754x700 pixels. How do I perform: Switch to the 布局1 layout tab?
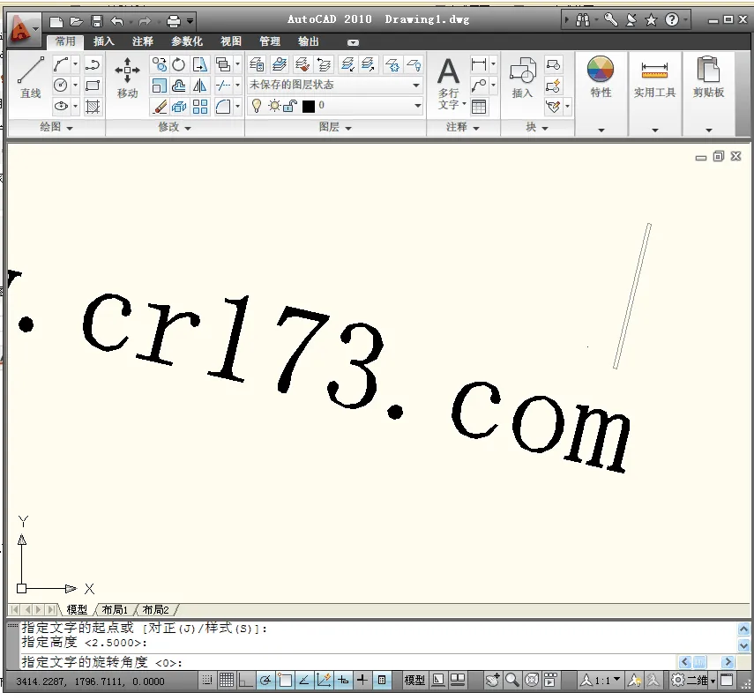point(115,609)
